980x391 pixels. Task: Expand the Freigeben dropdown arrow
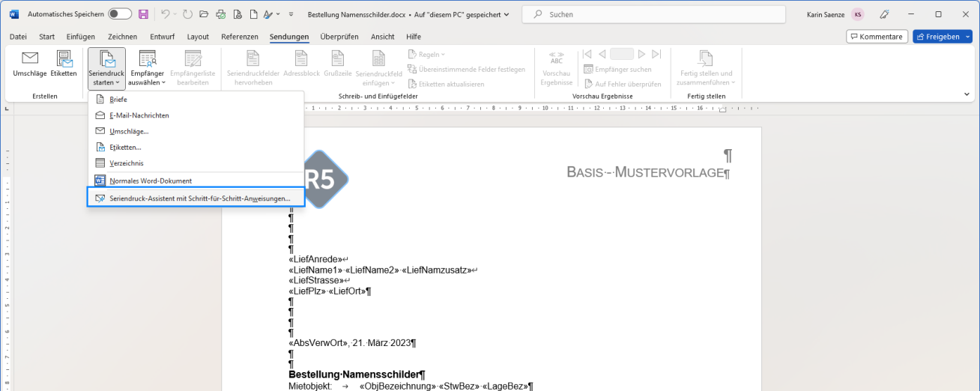coord(967,37)
